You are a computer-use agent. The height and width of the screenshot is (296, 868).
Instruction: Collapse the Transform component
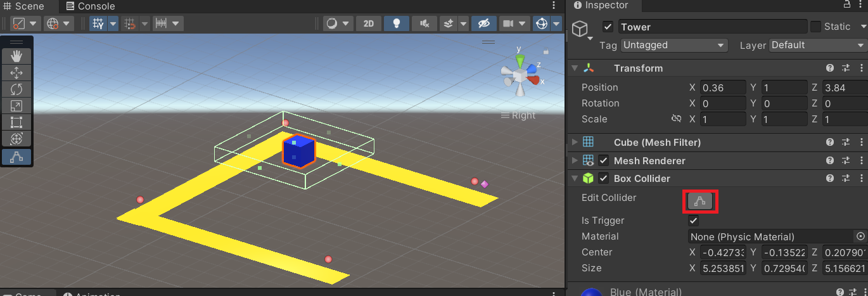575,68
